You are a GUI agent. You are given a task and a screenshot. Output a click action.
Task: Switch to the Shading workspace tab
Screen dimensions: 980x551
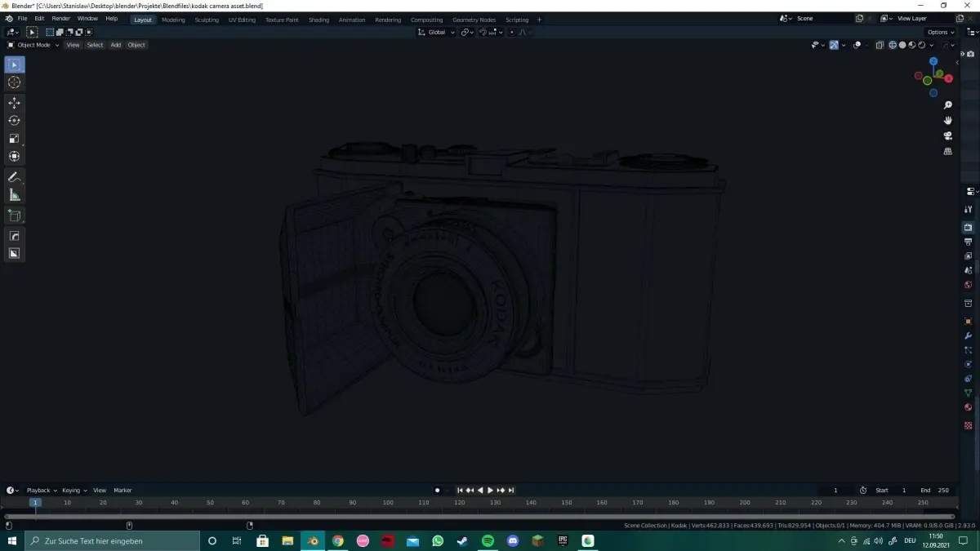pos(318,20)
